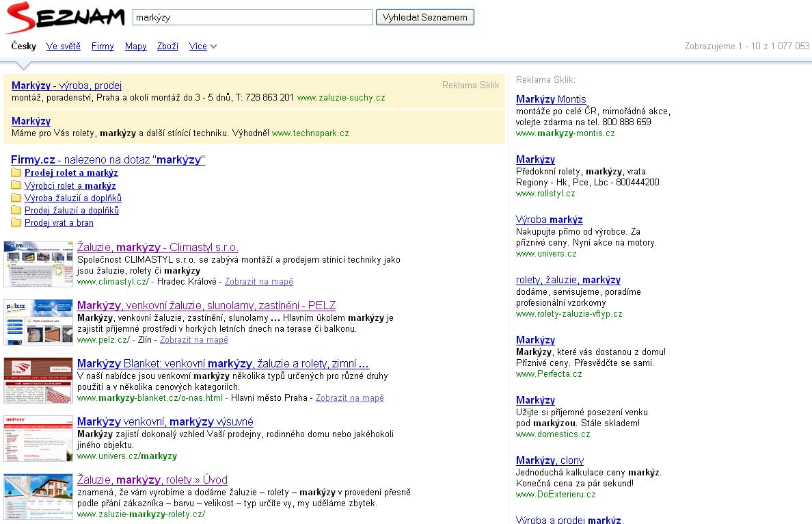Click folder icon beside Výroba žaluzií a doplňků
This screenshot has width=812, height=524.
16,198
